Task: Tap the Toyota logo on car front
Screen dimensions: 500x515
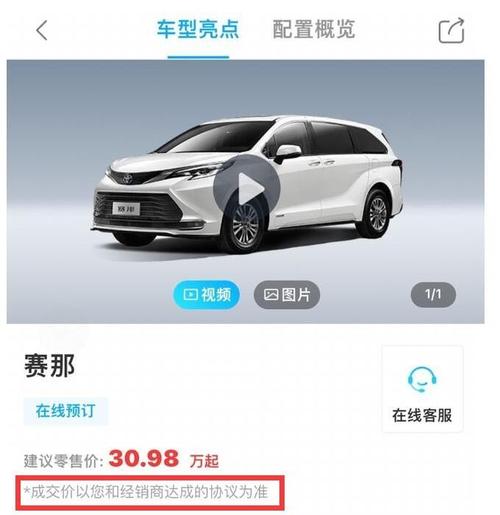Action: tap(128, 178)
